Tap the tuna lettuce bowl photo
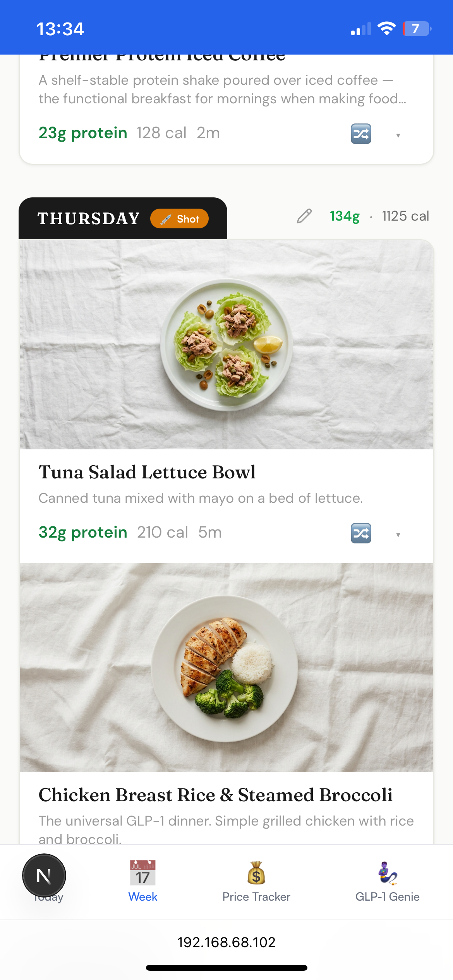 226,344
